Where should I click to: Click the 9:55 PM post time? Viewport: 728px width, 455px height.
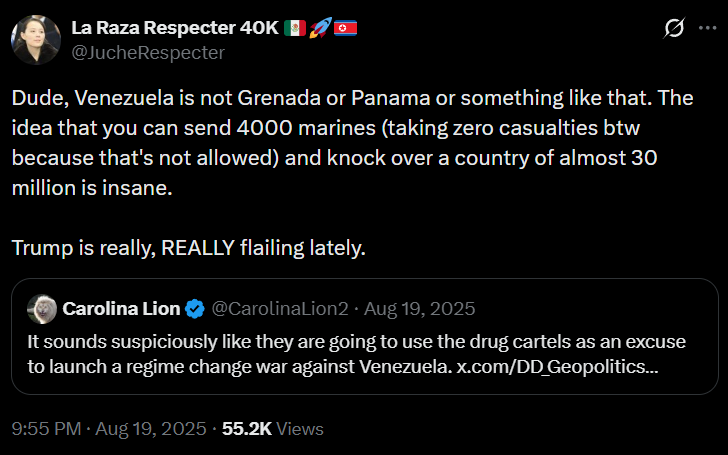pos(47,428)
